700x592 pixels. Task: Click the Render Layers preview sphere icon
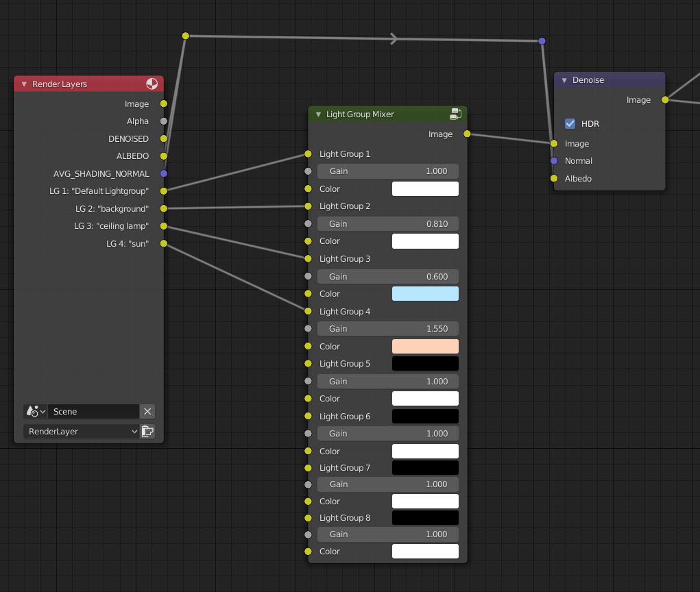[x=152, y=84]
